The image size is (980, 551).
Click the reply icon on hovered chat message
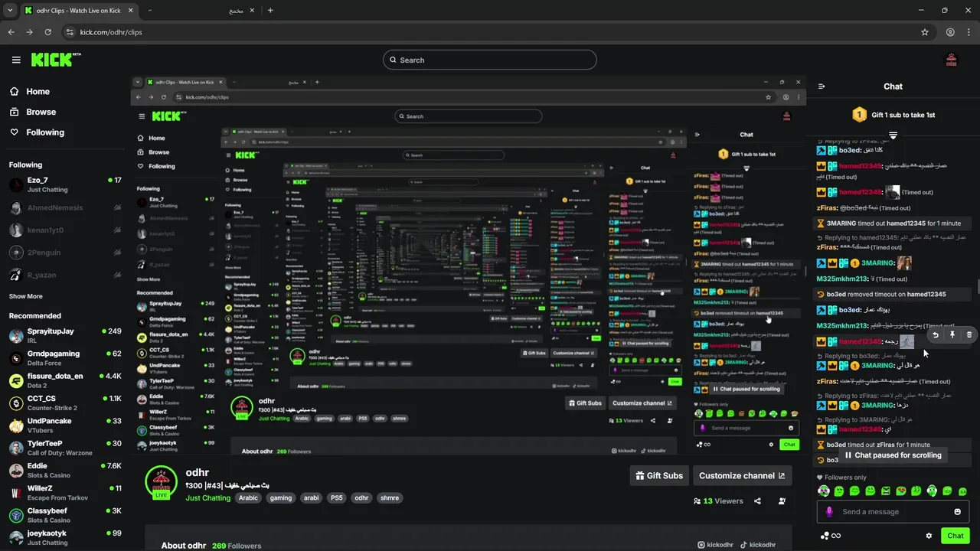(x=936, y=334)
